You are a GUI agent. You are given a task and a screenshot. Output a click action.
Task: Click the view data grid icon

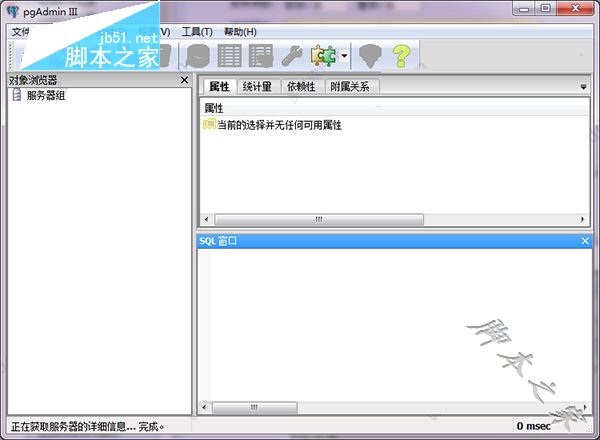point(229,56)
